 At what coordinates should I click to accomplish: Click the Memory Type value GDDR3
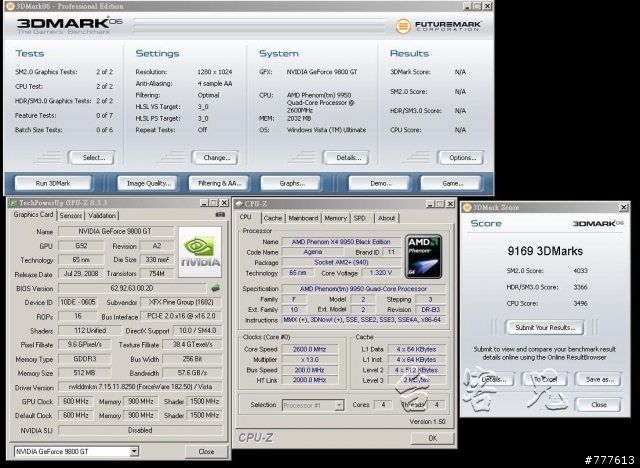point(84,359)
